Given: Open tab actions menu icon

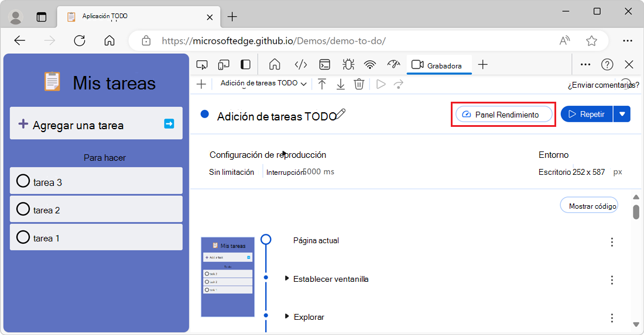Looking at the screenshot, I should click(42, 17).
